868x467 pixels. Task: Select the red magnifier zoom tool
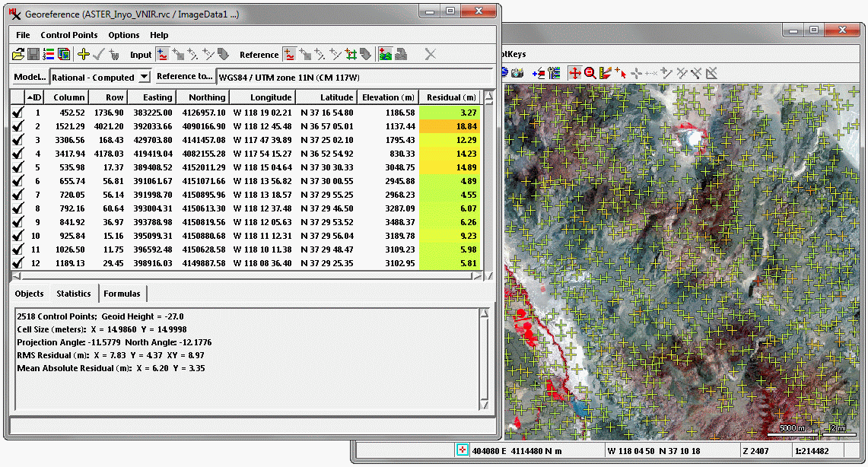[590, 72]
